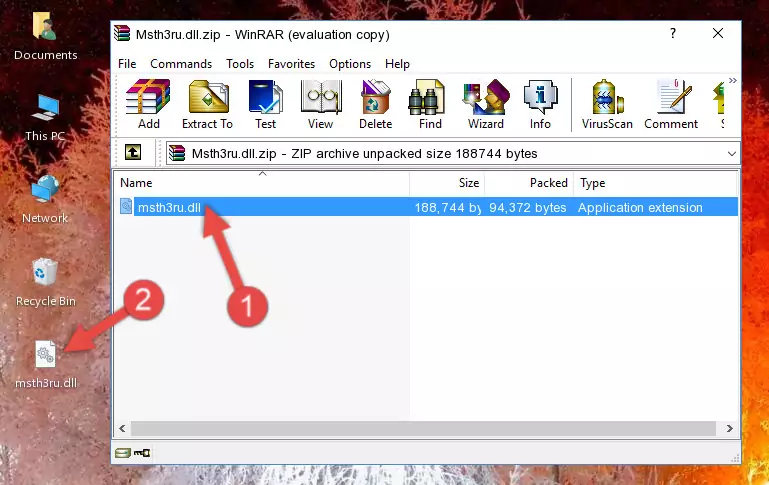Select the This PC desktop icon
The height and width of the screenshot is (485, 769).
tap(45, 118)
